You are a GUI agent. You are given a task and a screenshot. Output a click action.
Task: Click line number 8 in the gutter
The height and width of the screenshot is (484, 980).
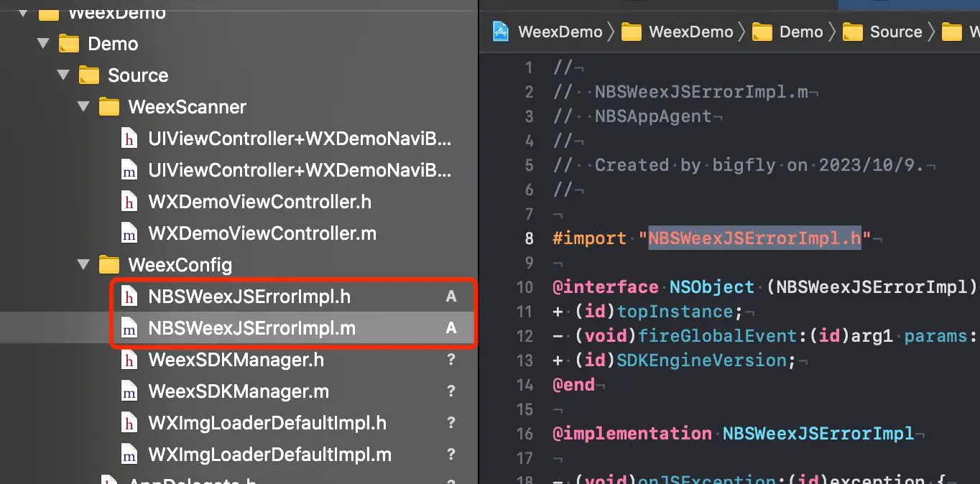[529, 238]
